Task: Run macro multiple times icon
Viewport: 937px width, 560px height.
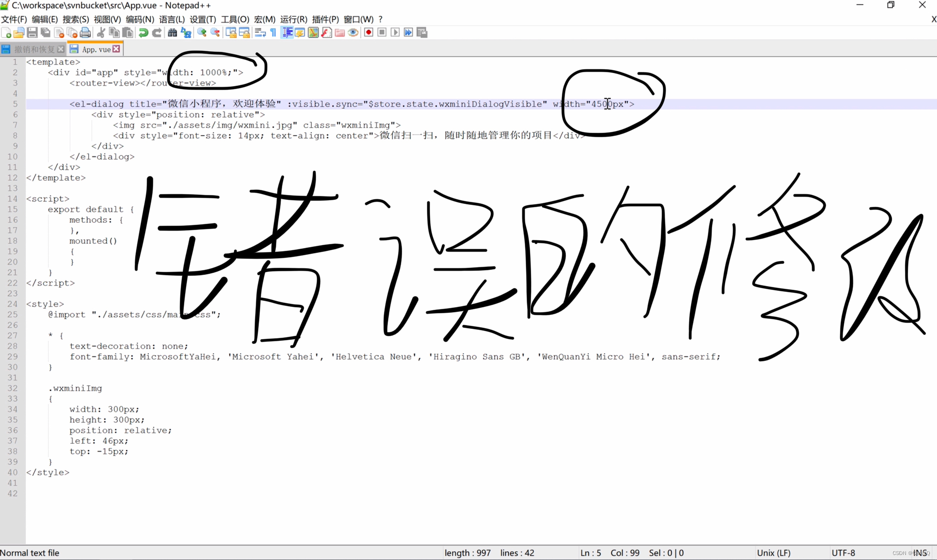Action: 409,32
